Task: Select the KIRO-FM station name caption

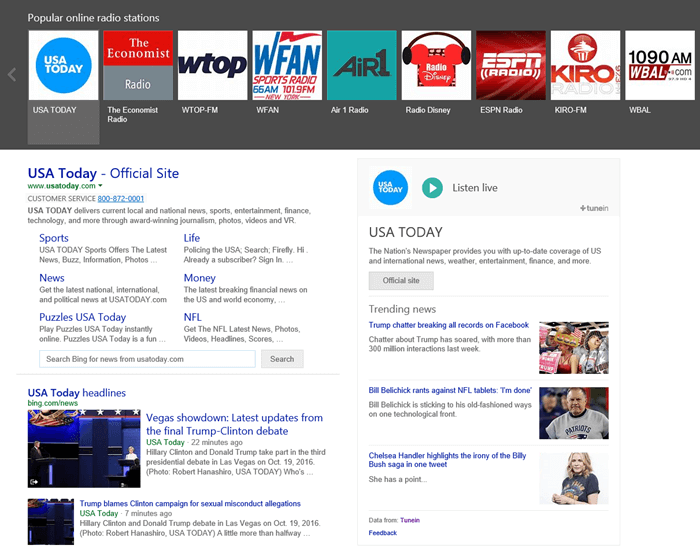Action: pos(571,110)
